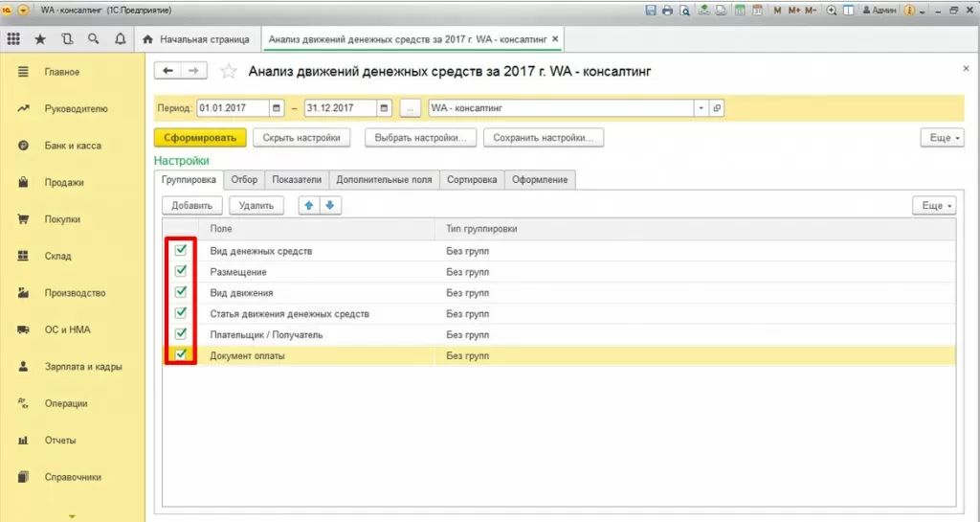
Task: Click Без групп cell for Документ оплаты
Action: pos(695,355)
